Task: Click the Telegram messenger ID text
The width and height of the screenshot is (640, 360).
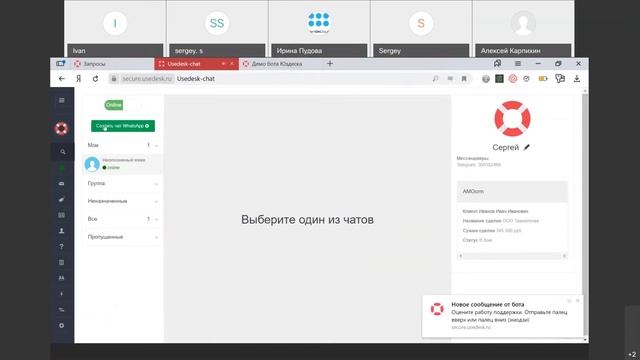Action: pyautogui.click(x=478, y=165)
